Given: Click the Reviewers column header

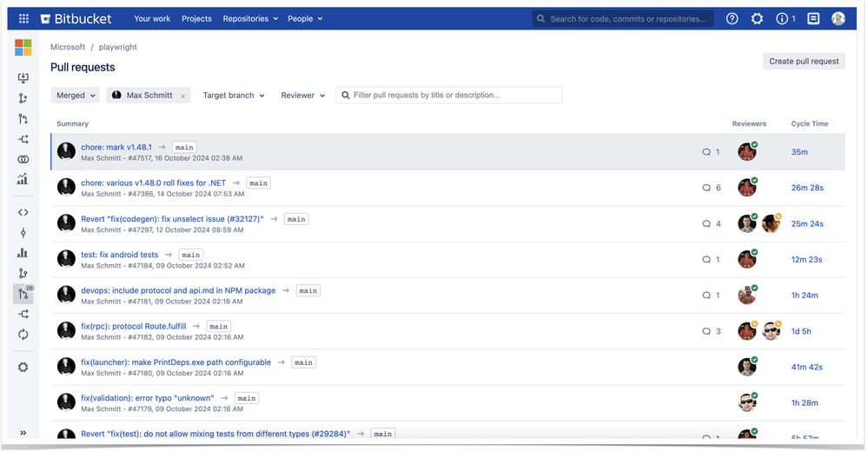Looking at the screenshot, I should coord(749,123).
